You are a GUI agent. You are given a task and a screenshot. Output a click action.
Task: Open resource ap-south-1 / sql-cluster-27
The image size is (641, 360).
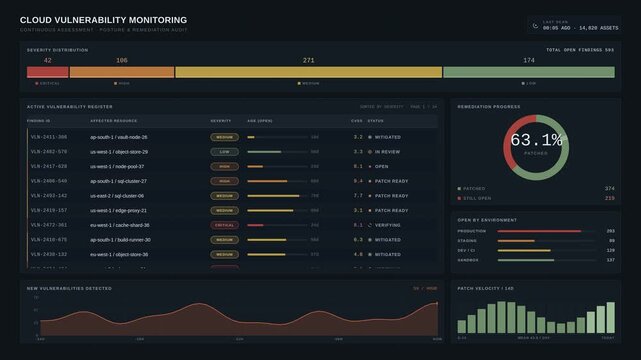pyautogui.click(x=118, y=181)
